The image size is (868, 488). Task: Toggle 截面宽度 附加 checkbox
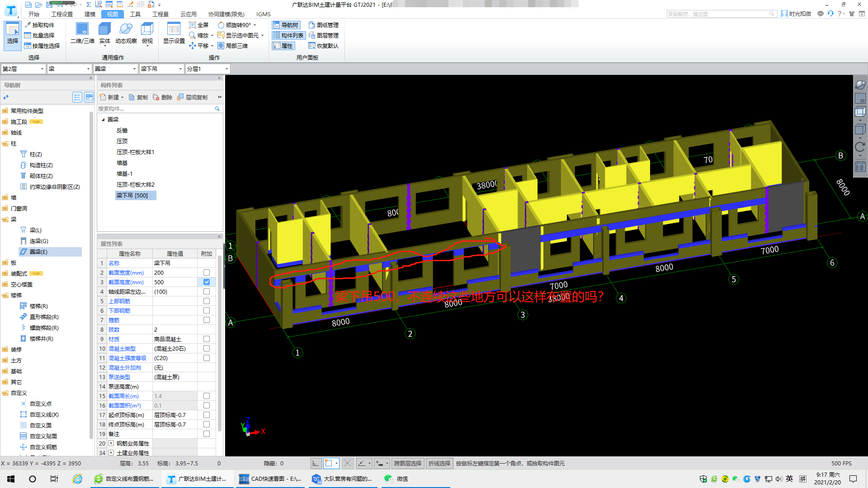coord(207,272)
